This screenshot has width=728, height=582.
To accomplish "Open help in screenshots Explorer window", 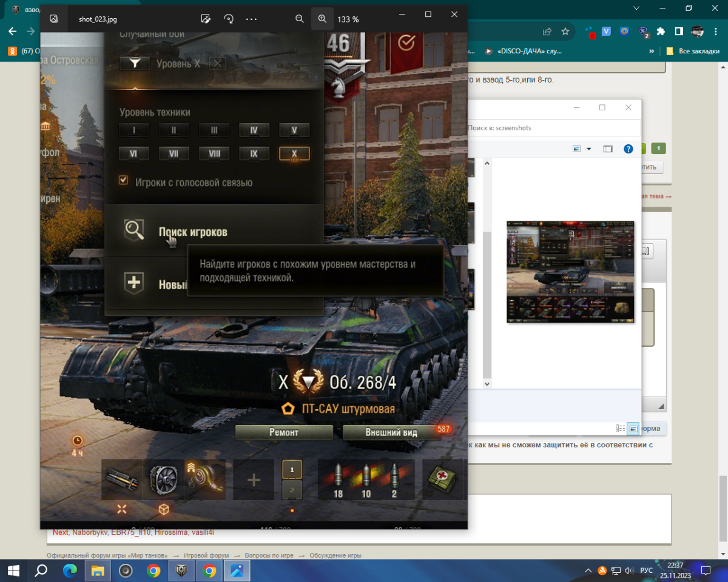I will coord(629,149).
